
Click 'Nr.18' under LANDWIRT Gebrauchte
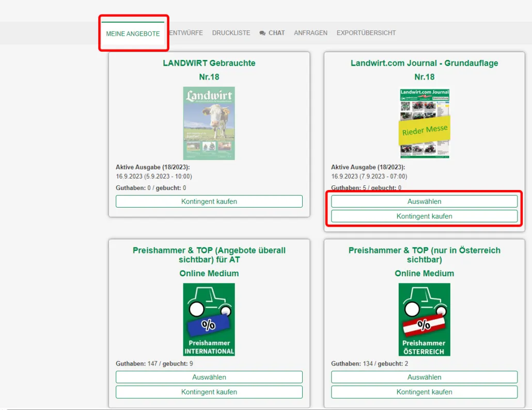click(x=209, y=77)
